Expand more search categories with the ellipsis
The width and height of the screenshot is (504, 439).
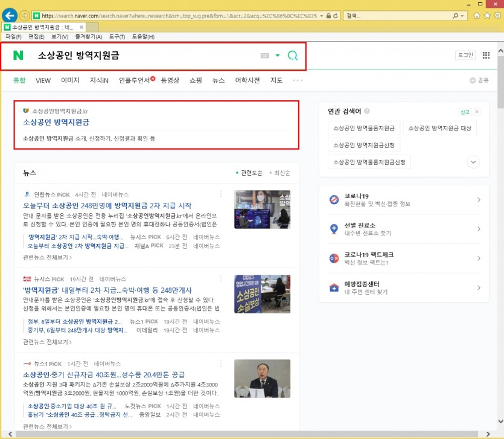(x=298, y=80)
